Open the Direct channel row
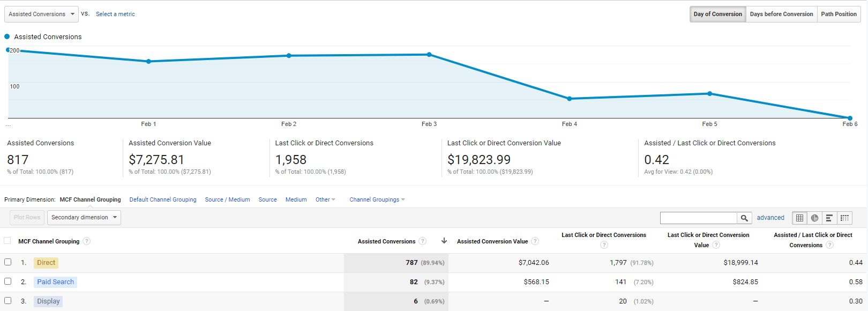868x311 pixels. coord(46,263)
